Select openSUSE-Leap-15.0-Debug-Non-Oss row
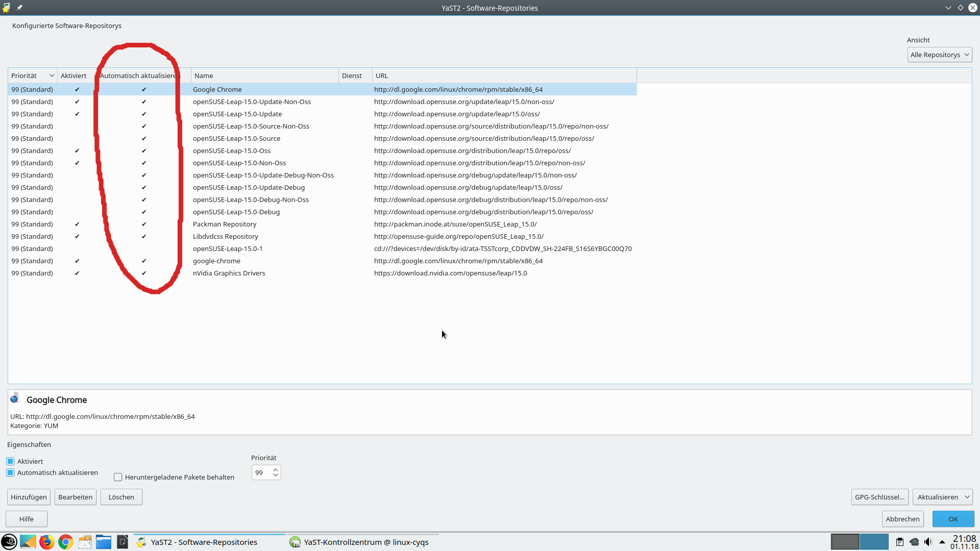980x551 pixels. tap(322, 199)
